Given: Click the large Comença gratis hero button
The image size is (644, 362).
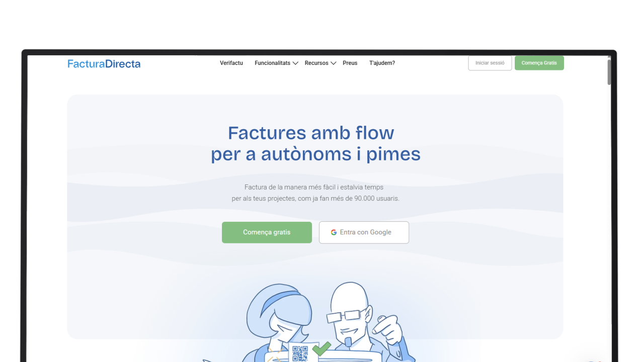Looking at the screenshot, I should (267, 232).
